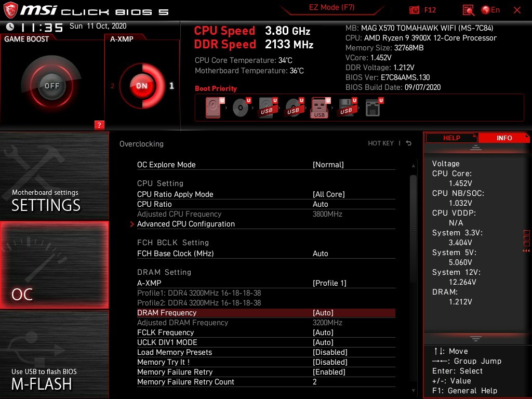532x399 pixels.
Task: Select A-XMP profile 2
Action: (x=113, y=86)
